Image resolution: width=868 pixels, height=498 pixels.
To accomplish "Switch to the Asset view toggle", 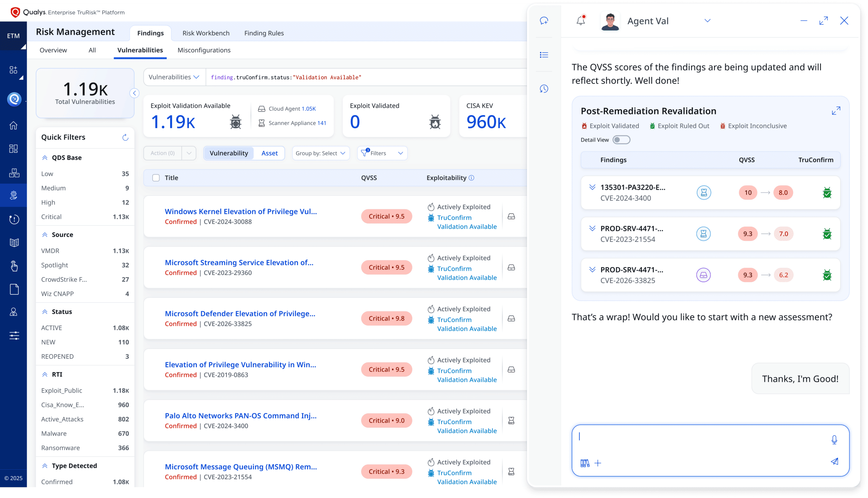I will 269,153.
